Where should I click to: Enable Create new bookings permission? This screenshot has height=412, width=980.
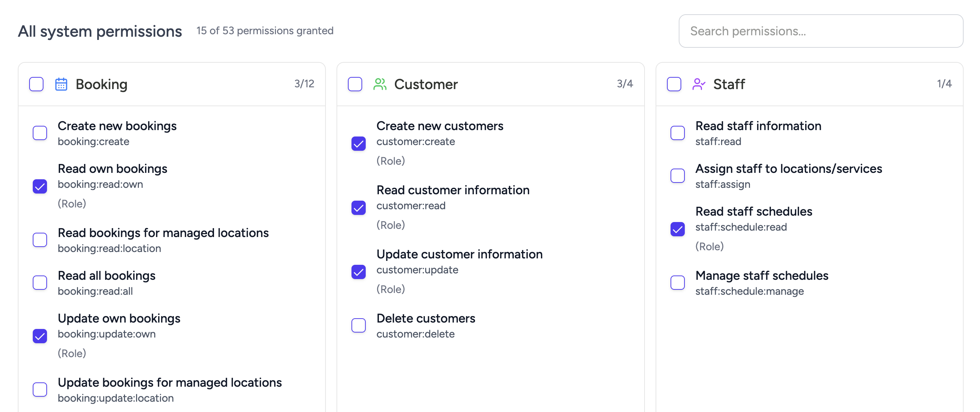coord(40,133)
